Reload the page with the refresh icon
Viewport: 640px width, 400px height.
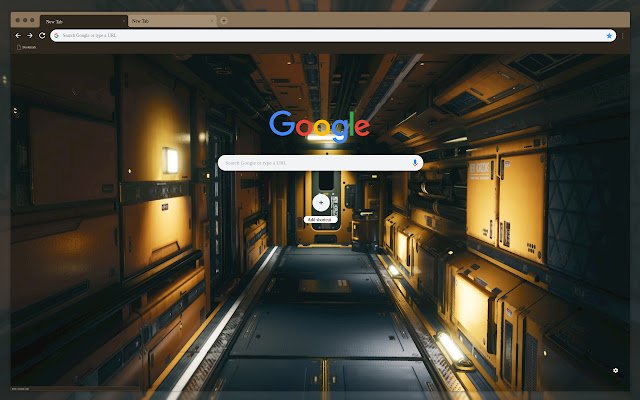point(42,36)
